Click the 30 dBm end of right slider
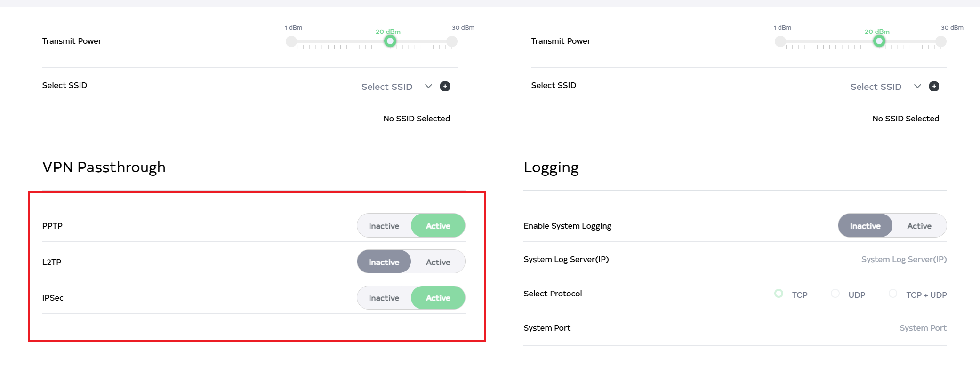This screenshot has width=980, height=382. [940, 41]
